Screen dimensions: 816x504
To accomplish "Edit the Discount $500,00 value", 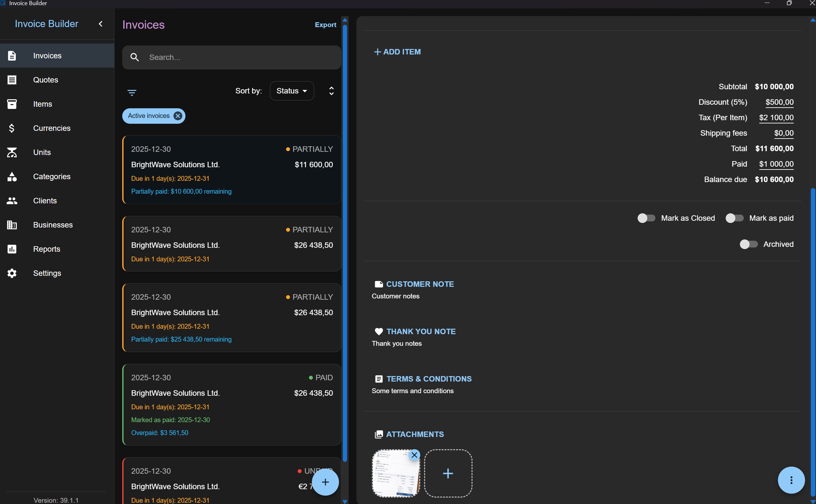I will pos(779,102).
